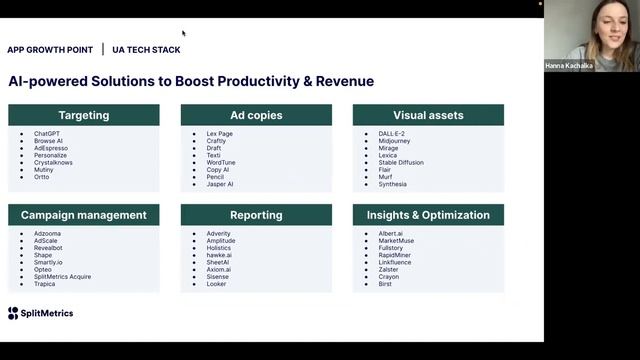Click Amplitude list item
The image size is (640, 360).
tap(221, 241)
